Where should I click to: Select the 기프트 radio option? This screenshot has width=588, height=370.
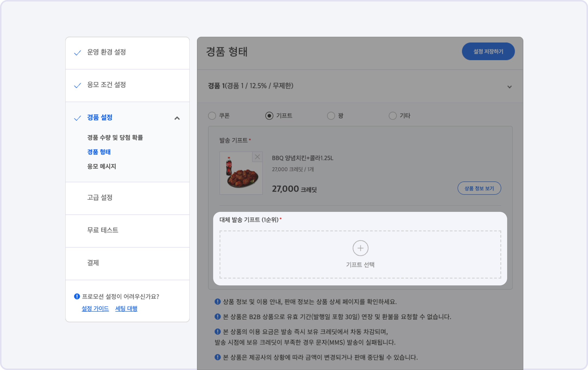[x=269, y=115]
